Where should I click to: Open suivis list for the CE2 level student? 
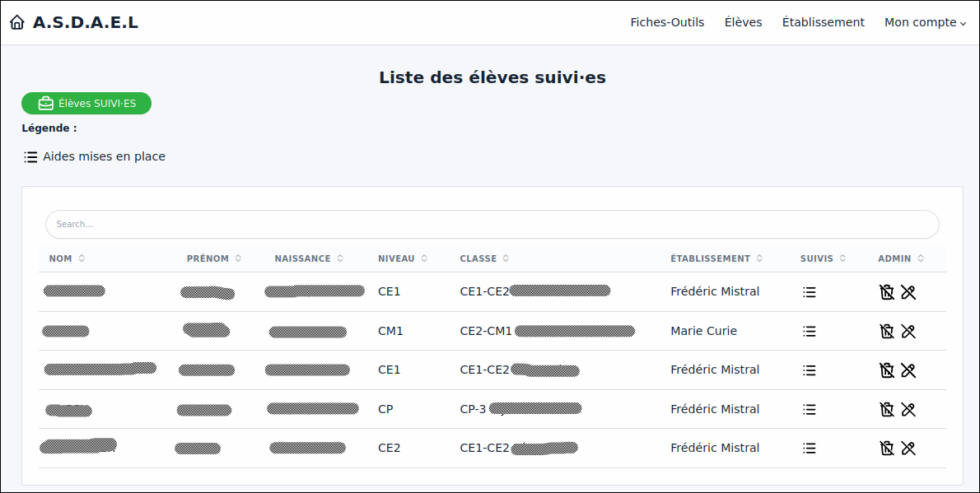(x=810, y=448)
